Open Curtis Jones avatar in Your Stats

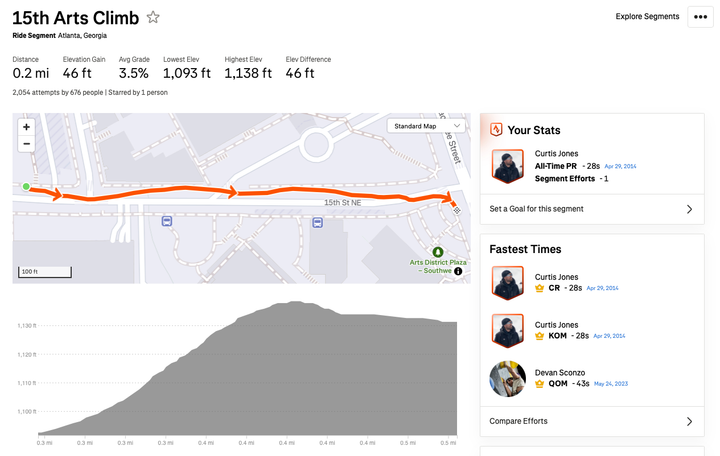click(507, 166)
